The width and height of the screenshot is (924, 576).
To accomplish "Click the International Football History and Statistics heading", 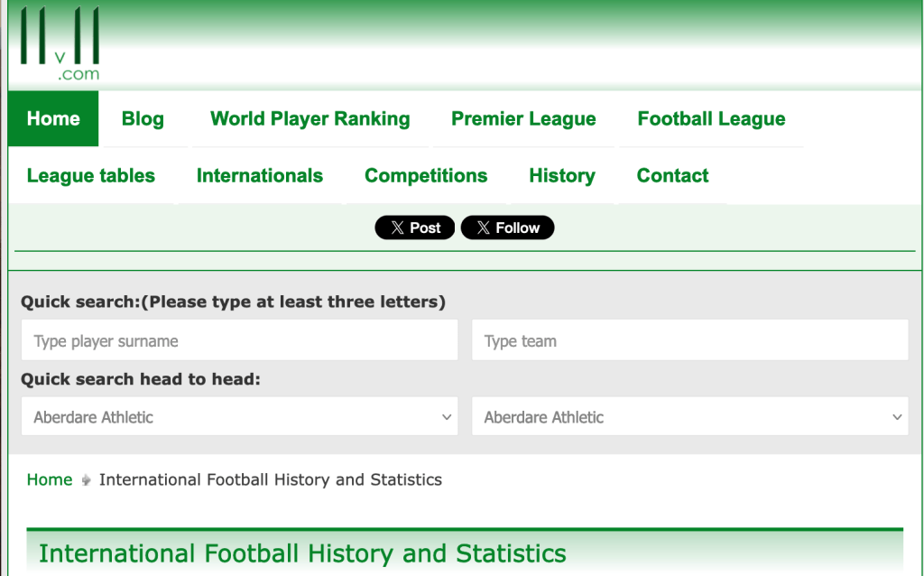I will pos(302,553).
